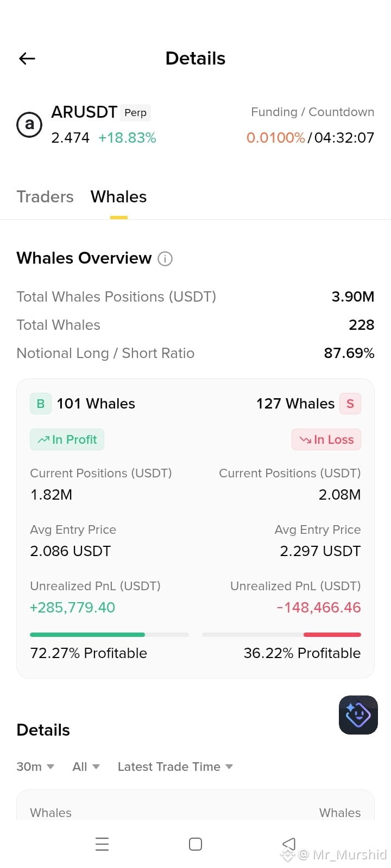Viewport: 391px width, 868px height.
Task: Switch to the Traders tab
Action: 45,196
